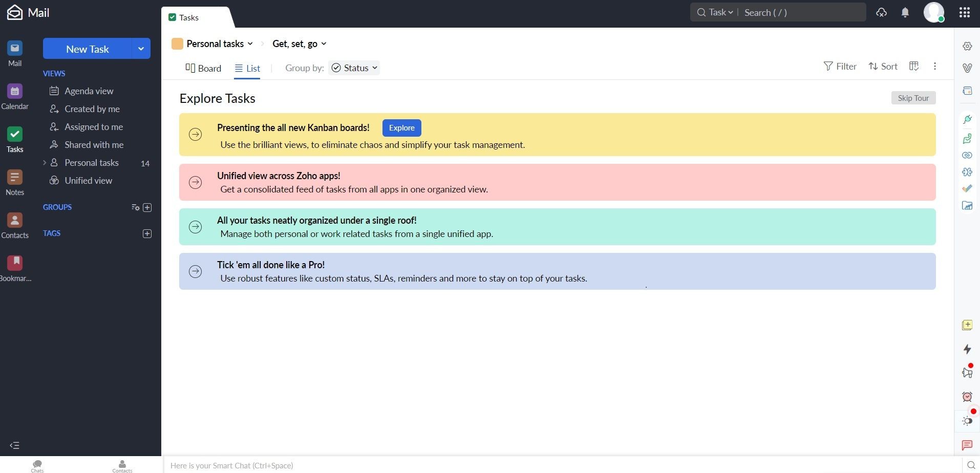The height and width of the screenshot is (473, 980).
Task: Open column customization icon
Action: point(914,66)
